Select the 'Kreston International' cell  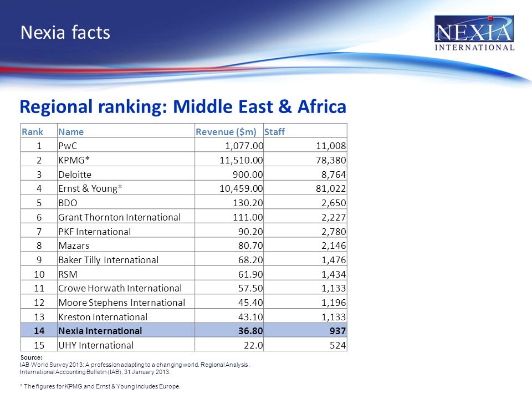point(126,316)
